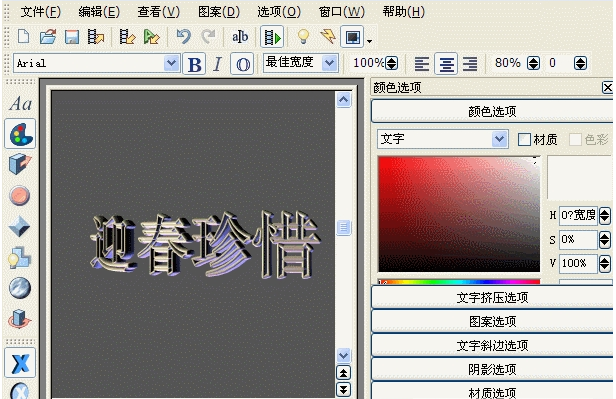Adjust the H hue value spinner
The height and width of the screenshot is (399, 616).
coord(605,215)
